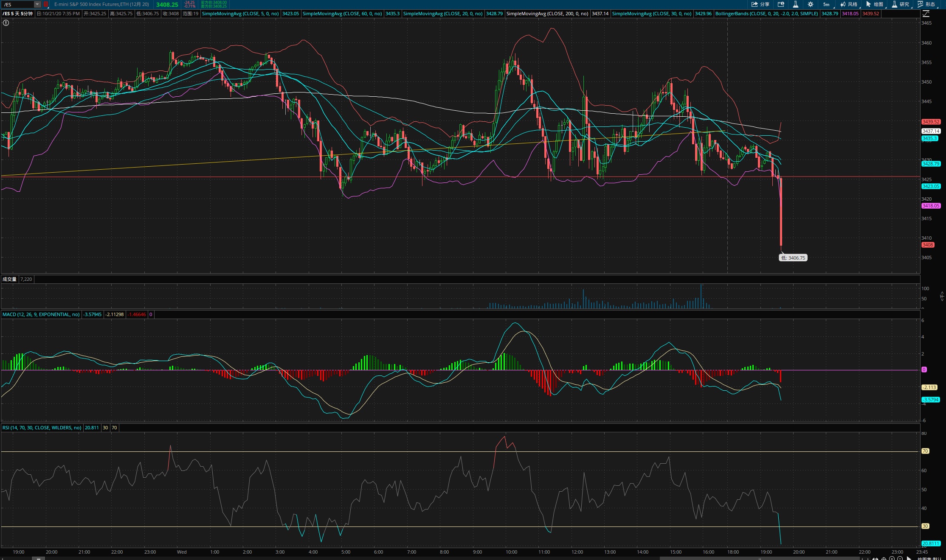Screen dimensions: 946x560
Task: Click the horizontal expand arrows icon
Action: click(876, 558)
